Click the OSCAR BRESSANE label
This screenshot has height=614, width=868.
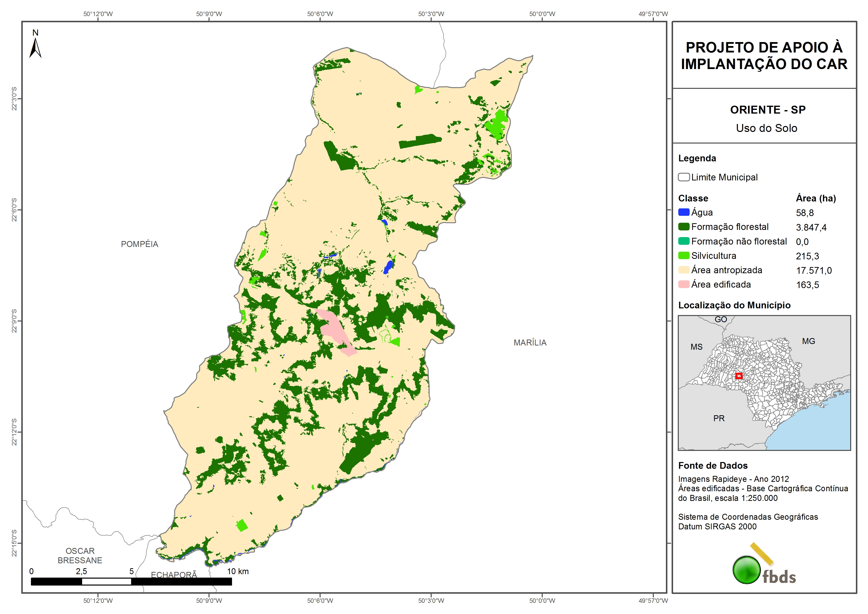(80, 555)
